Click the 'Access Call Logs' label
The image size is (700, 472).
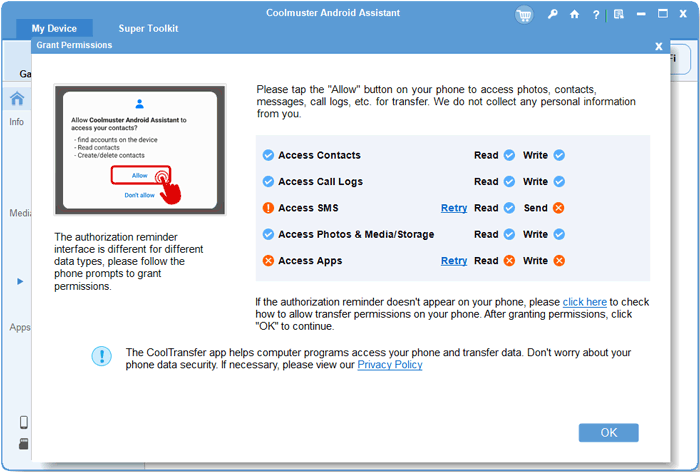(x=321, y=182)
